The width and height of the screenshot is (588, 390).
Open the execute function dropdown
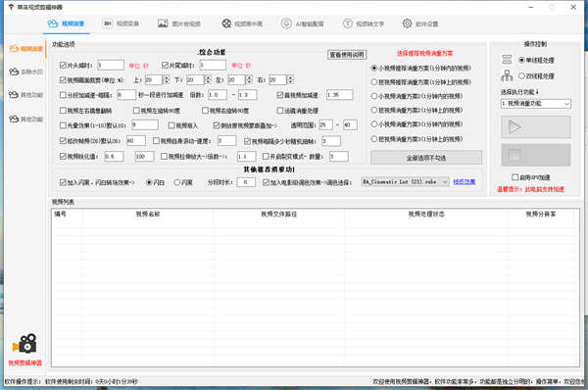coord(536,104)
